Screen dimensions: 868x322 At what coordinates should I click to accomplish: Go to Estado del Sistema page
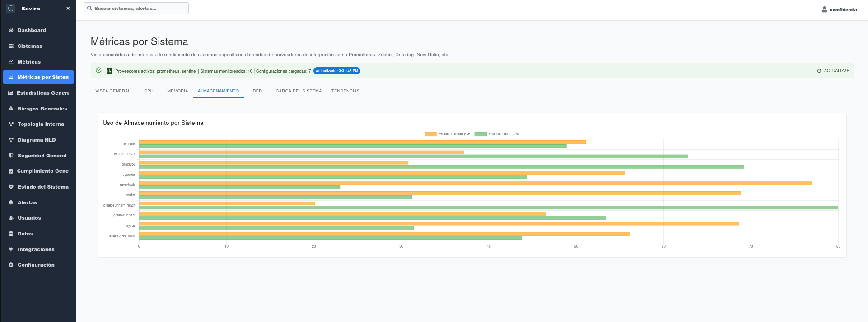pos(43,187)
